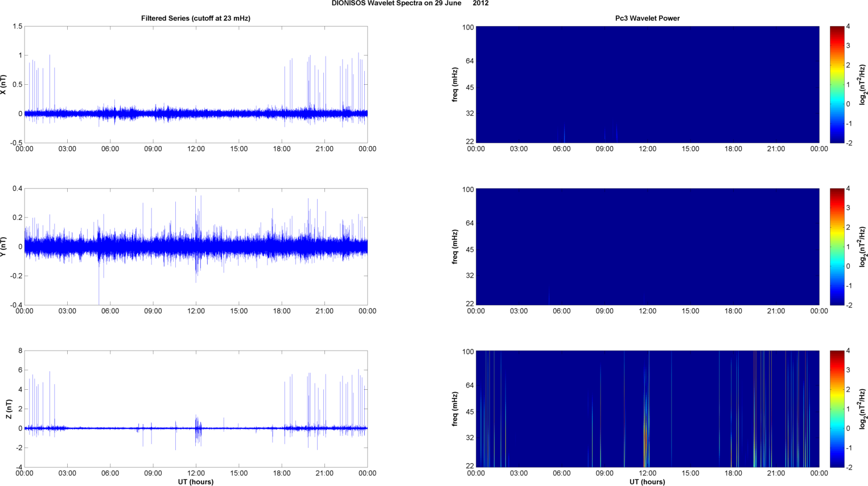Click 06:00 tick under the Z series plot
Image resolution: width=868 pixels, height=486 pixels.
pyautogui.click(x=110, y=473)
